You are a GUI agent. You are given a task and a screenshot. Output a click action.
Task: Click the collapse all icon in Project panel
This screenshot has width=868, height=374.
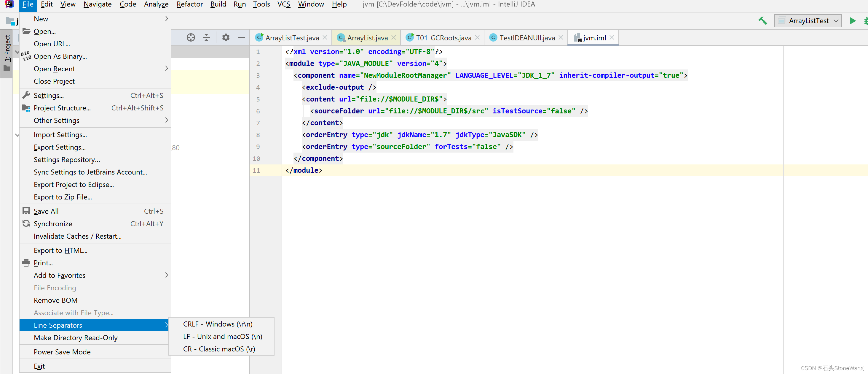point(206,37)
